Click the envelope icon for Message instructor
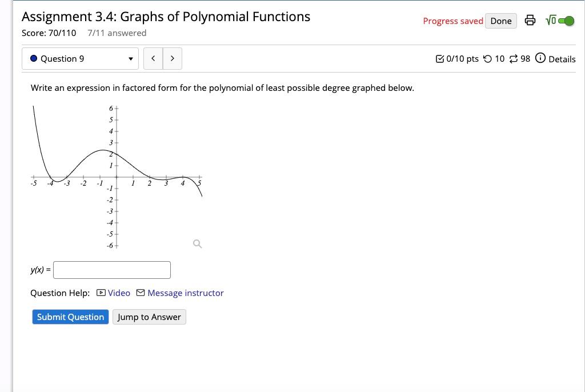The height and width of the screenshot is (392, 585). (x=140, y=293)
